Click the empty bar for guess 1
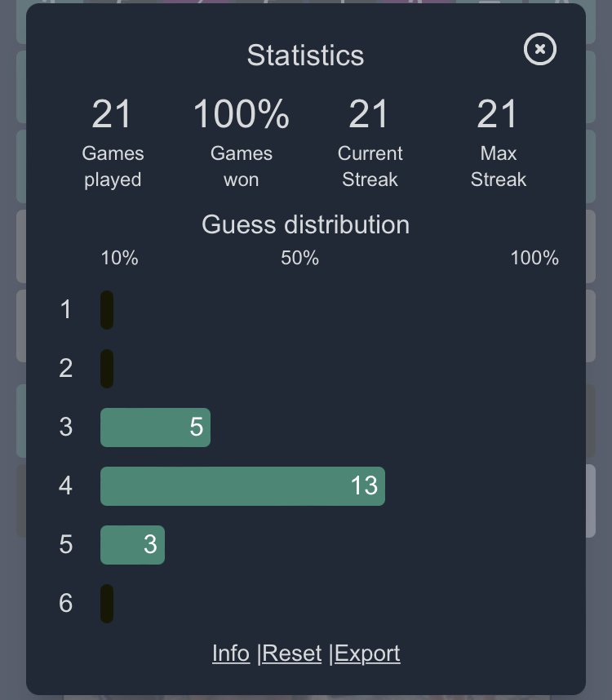This screenshot has width=612, height=700. point(107,310)
